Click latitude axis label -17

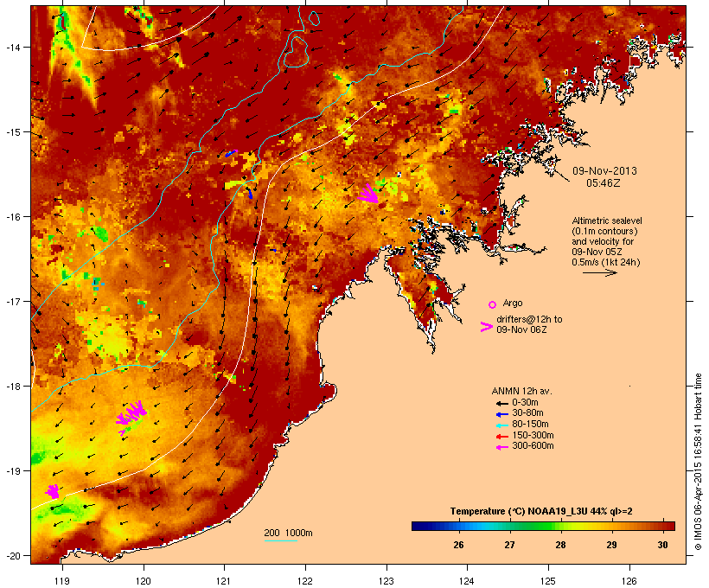[x=12, y=301]
